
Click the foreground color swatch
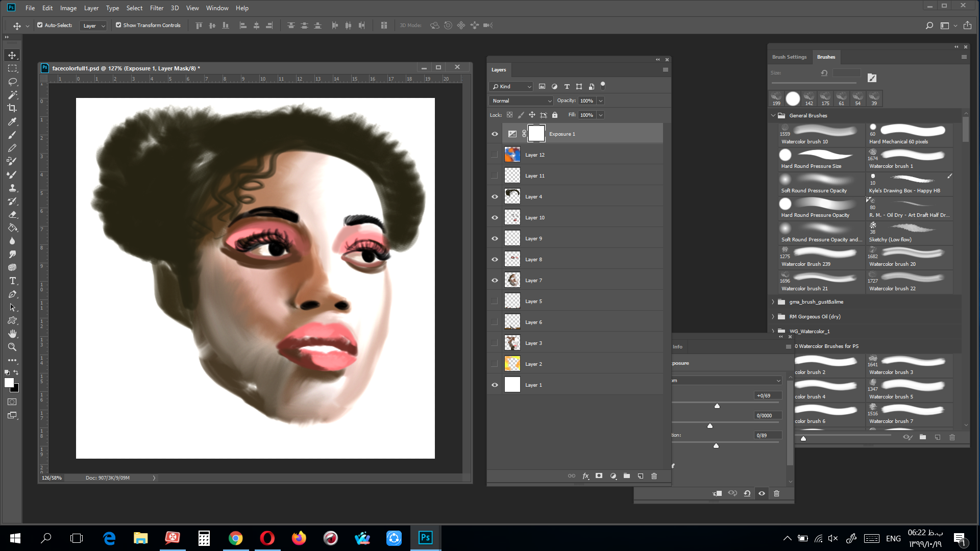(9, 383)
